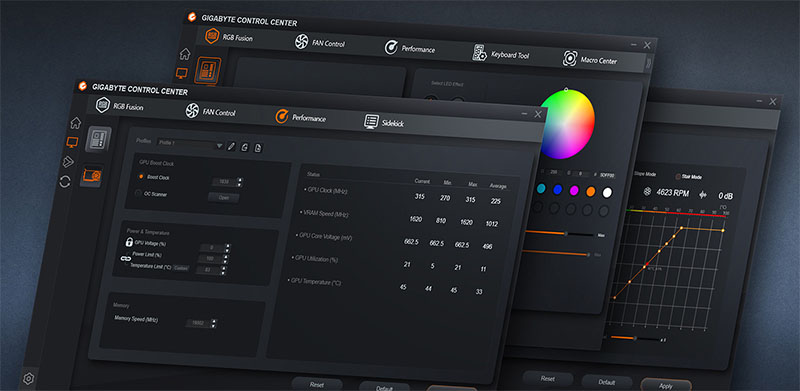Open settings gear in front window corner
Image resolution: width=800 pixels, height=391 pixels.
29,379
